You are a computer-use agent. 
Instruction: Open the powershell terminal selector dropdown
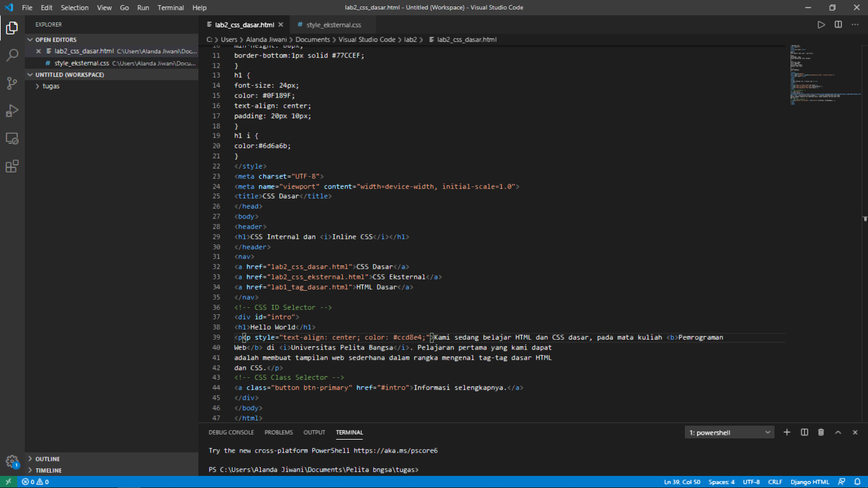729,432
